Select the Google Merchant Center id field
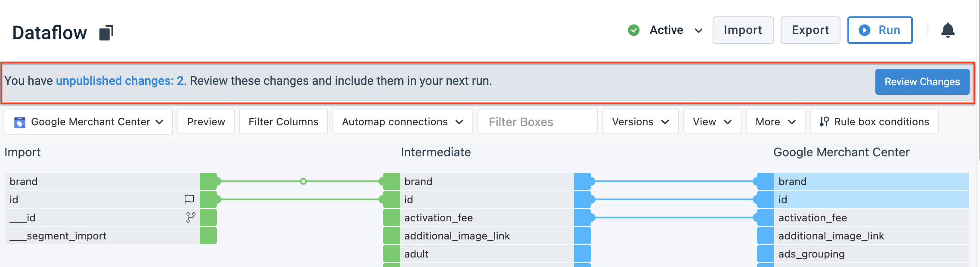Image resolution: width=980 pixels, height=267 pixels. 871,199
